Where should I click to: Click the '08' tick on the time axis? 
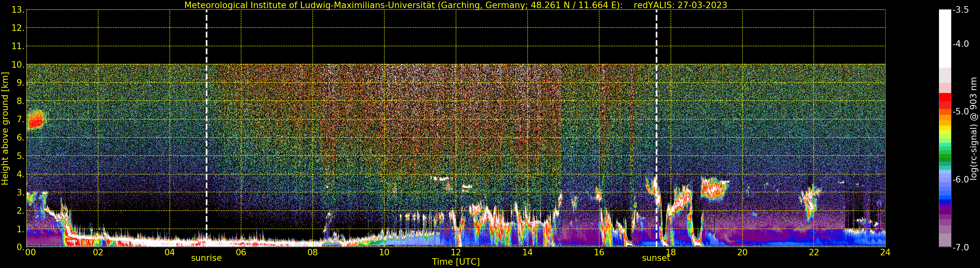[313, 252]
